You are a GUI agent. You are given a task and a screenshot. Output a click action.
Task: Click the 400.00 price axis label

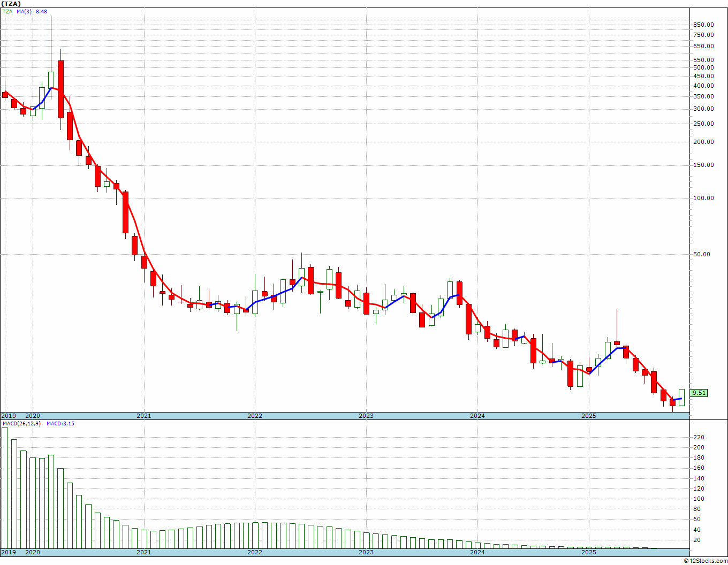coord(703,86)
